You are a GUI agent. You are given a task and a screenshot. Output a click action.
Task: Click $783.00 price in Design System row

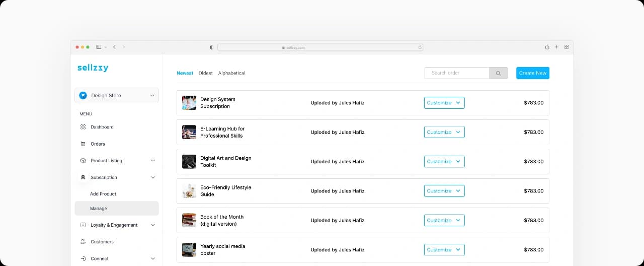pyautogui.click(x=534, y=103)
